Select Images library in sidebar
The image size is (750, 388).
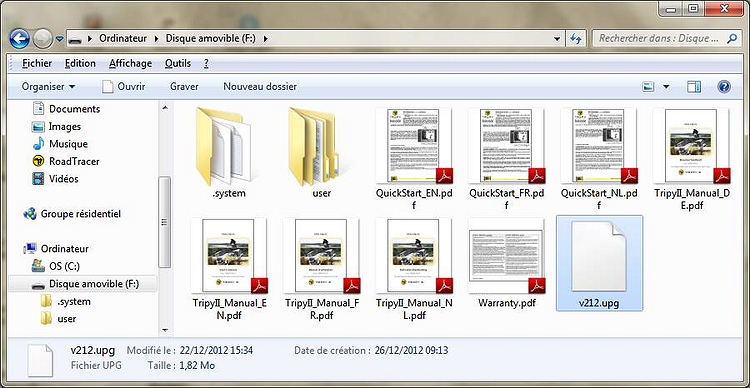click(x=56, y=127)
